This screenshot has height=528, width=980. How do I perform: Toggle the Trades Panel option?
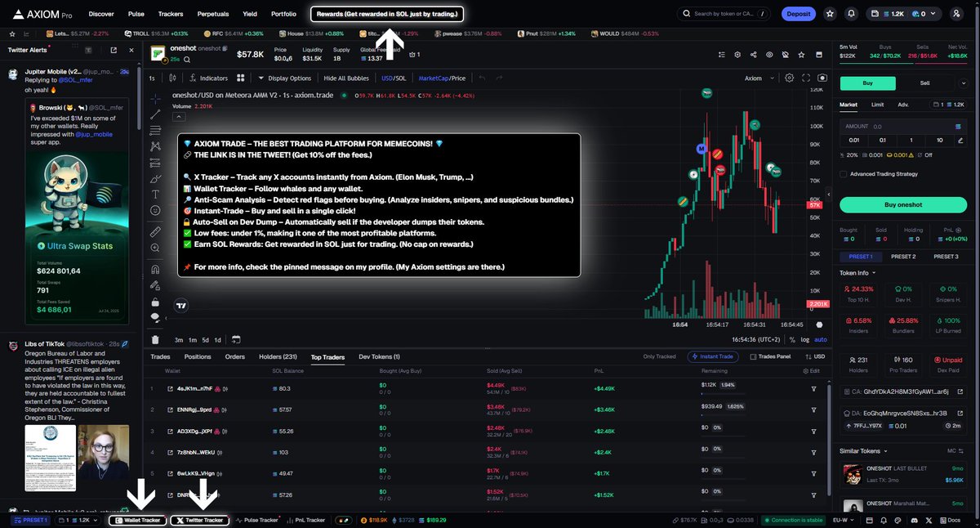(x=770, y=356)
